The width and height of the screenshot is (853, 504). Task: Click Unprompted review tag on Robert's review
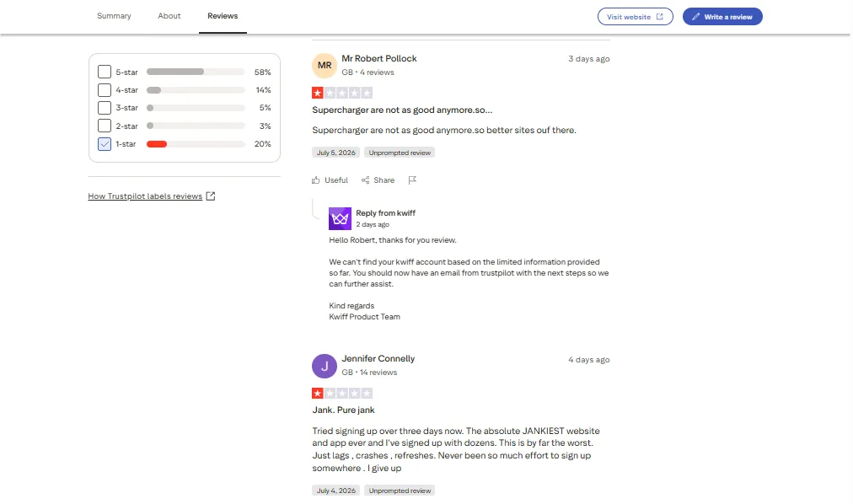pyautogui.click(x=400, y=153)
